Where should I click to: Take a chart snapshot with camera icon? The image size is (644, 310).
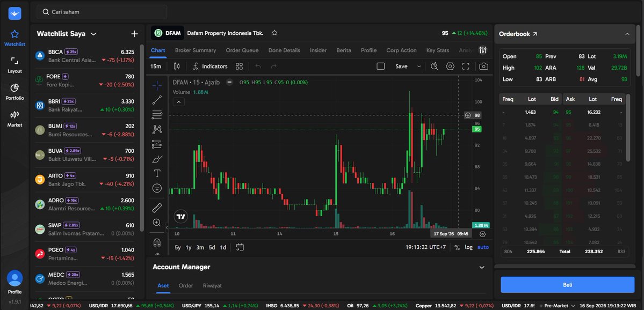(x=483, y=66)
